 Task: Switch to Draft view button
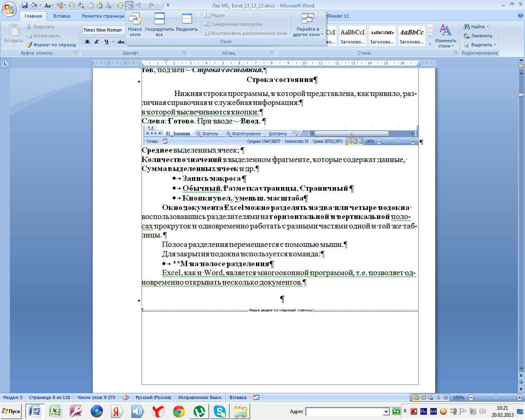coord(445,397)
